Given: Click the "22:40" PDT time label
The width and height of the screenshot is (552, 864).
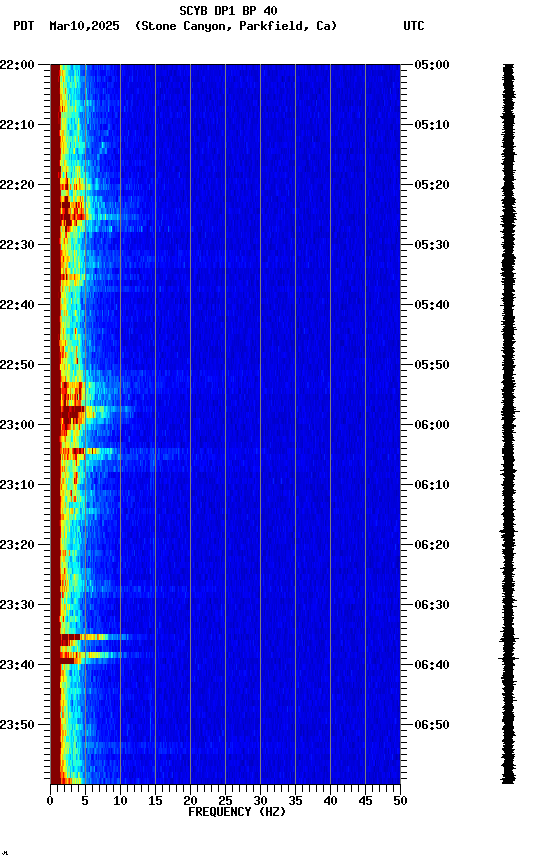Looking at the screenshot, I should pyautogui.click(x=17, y=305).
